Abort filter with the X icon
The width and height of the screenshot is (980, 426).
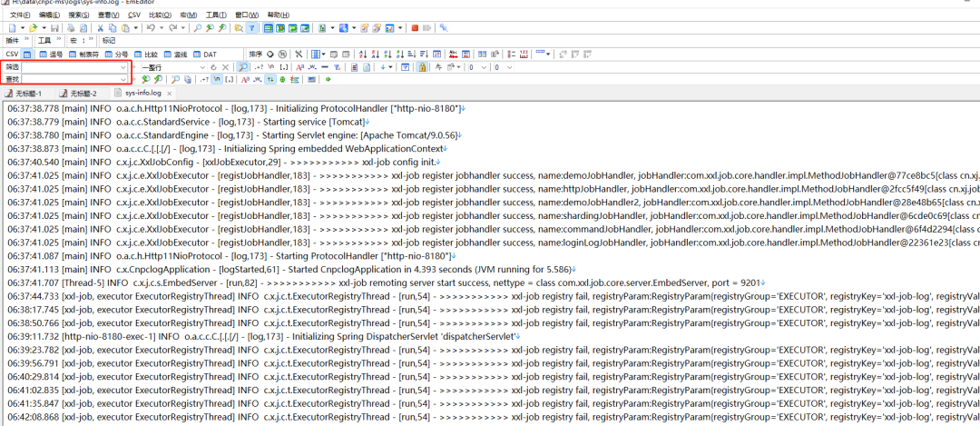click(x=225, y=67)
